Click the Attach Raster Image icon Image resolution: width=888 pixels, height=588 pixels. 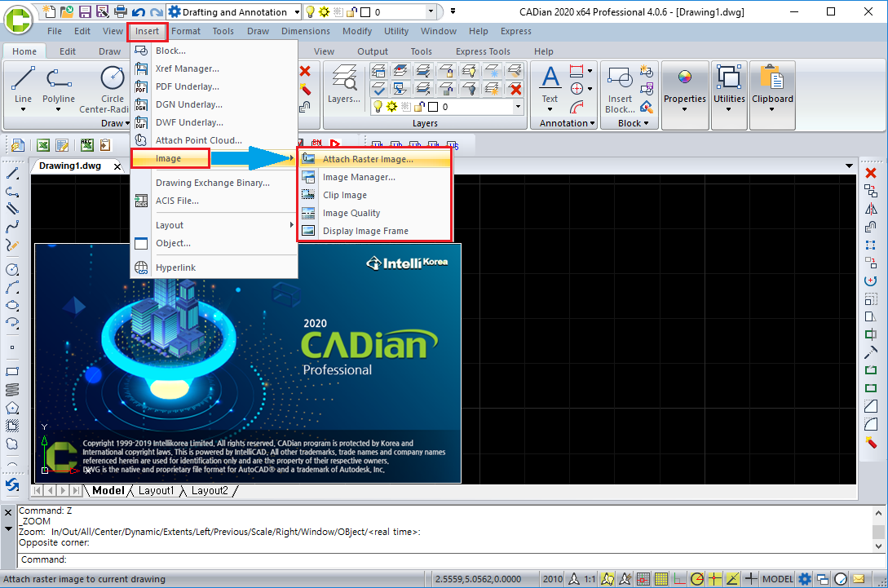click(308, 158)
